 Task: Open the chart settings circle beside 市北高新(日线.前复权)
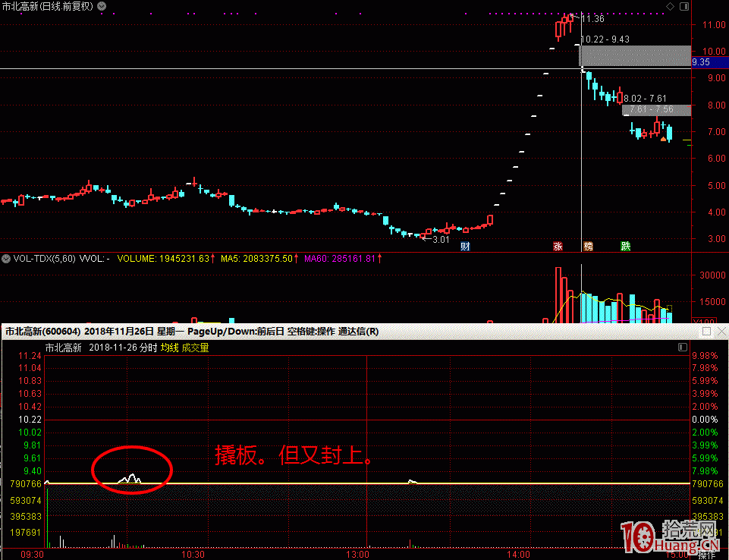(102, 6)
